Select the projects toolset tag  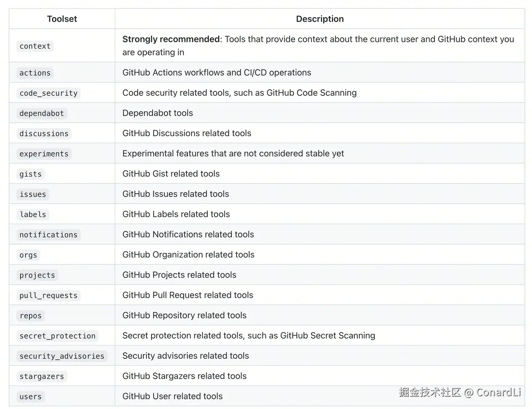37,275
